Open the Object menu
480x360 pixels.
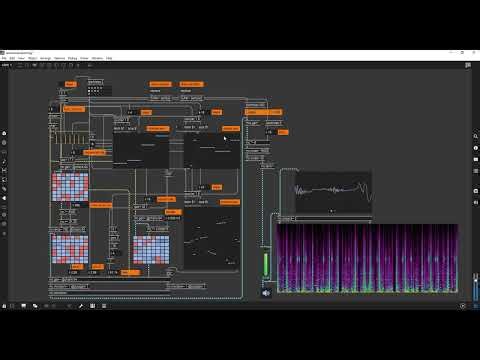tap(33, 58)
